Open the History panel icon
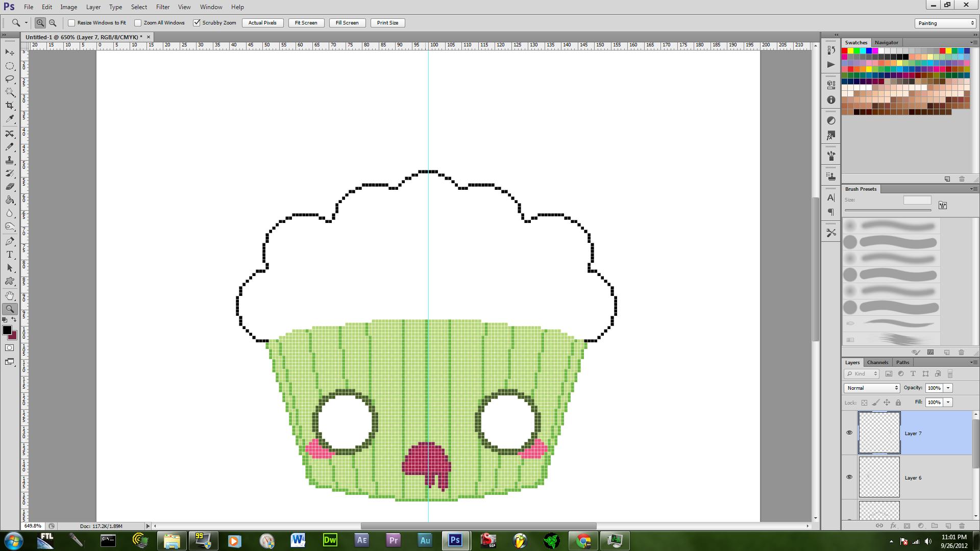The width and height of the screenshot is (980, 551). (831, 51)
